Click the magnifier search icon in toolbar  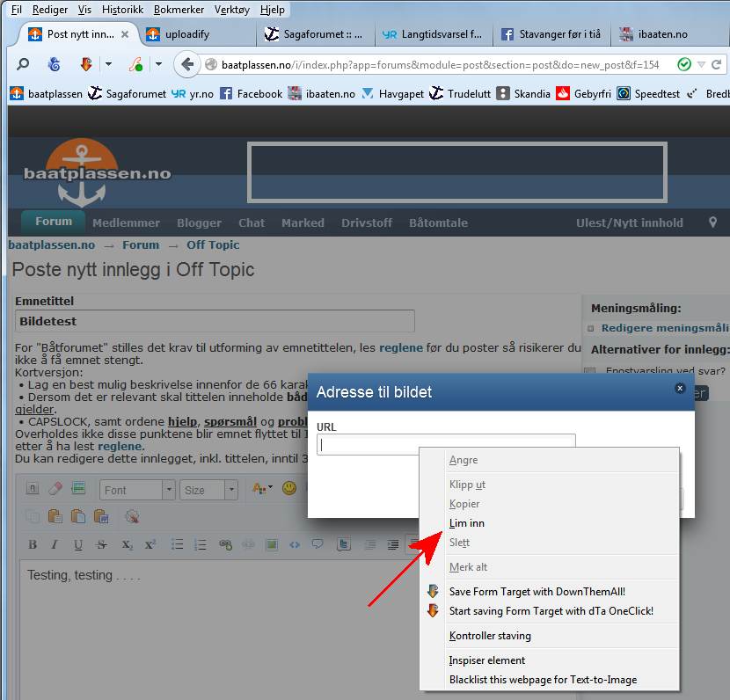coord(22,64)
